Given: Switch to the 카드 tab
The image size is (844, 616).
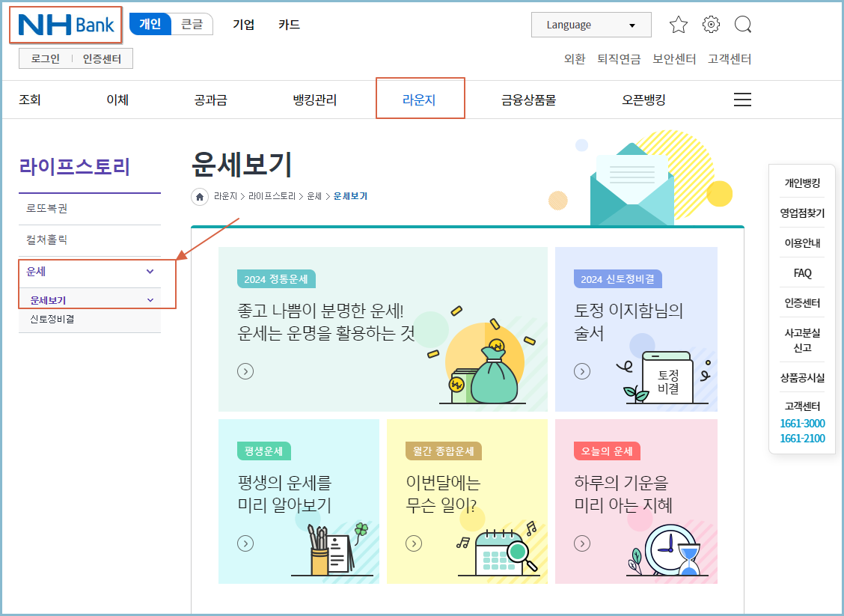Looking at the screenshot, I should [x=289, y=23].
